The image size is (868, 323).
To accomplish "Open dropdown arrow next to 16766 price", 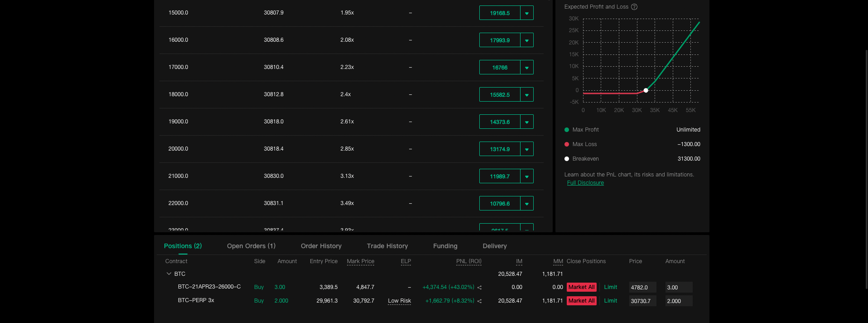I will coord(527,67).
